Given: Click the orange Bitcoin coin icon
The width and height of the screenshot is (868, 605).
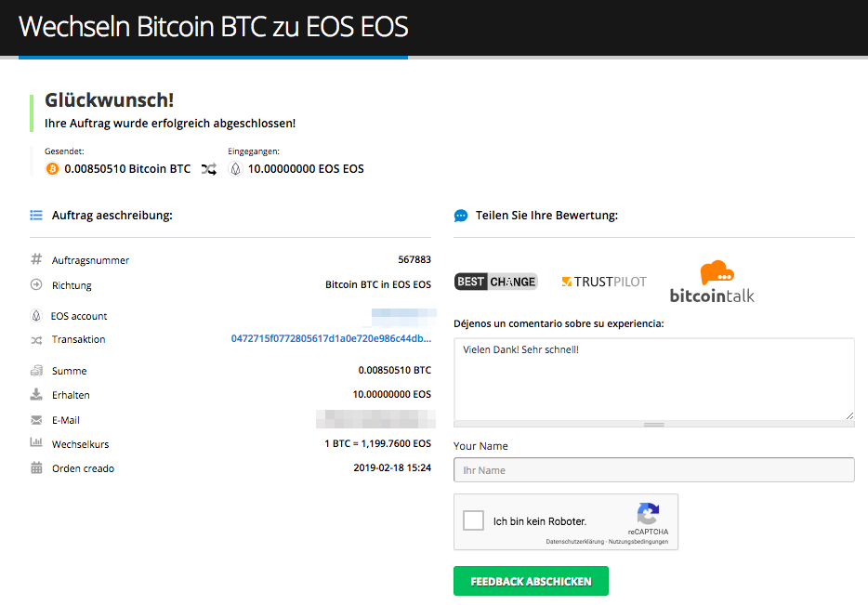Looking at the screenshot, I should (x=52, y=169).
